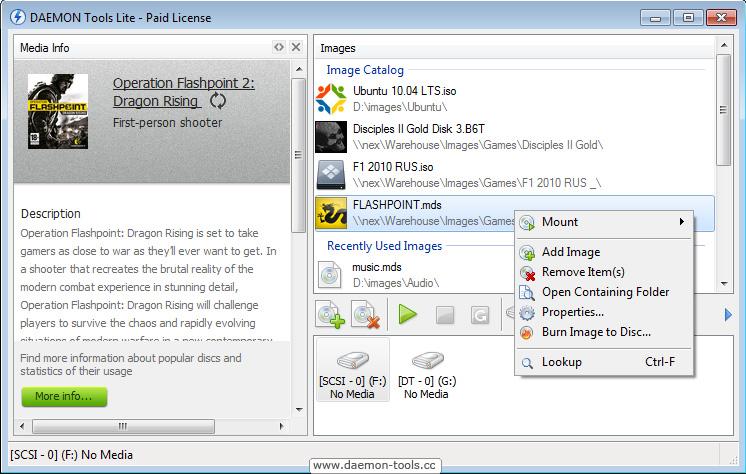Click the Lookup magnifier menu icon
The width and height of the screenshot is (746, 474).
pos(527,363)
